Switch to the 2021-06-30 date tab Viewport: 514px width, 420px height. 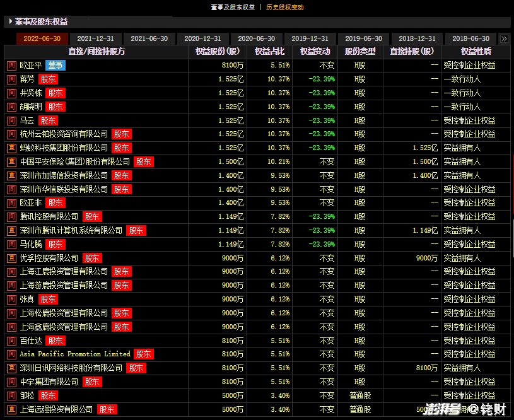pyautogui.click(x=149, y=38)
